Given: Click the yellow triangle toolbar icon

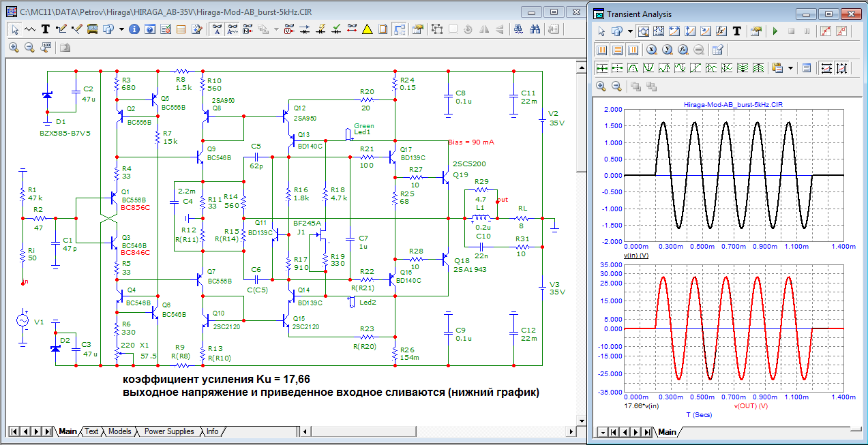Looking at the screenshot, I should click(367, 29).
